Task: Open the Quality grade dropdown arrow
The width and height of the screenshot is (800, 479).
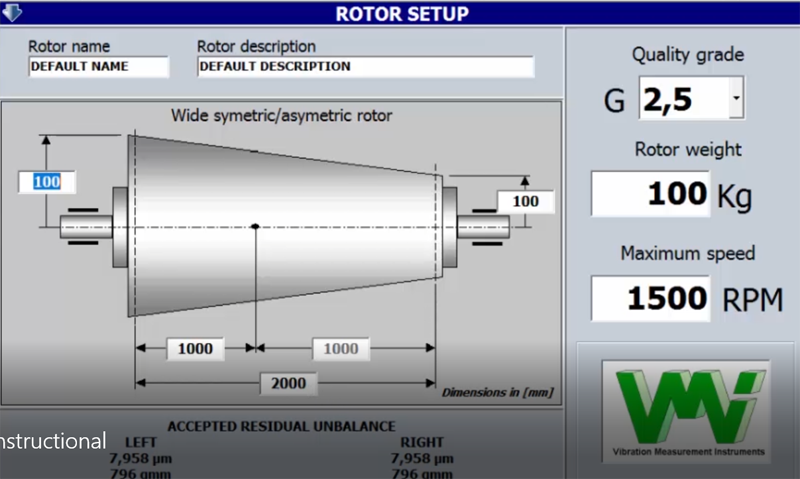Action: [x=736, y=100]
